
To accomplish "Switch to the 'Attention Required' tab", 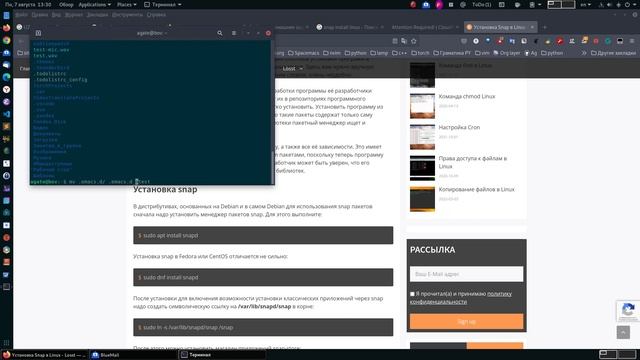I will 422,27.
